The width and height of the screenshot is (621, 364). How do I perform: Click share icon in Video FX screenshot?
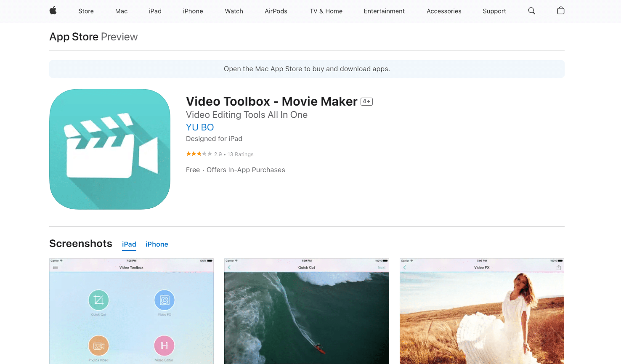click(x=559, y=268)
